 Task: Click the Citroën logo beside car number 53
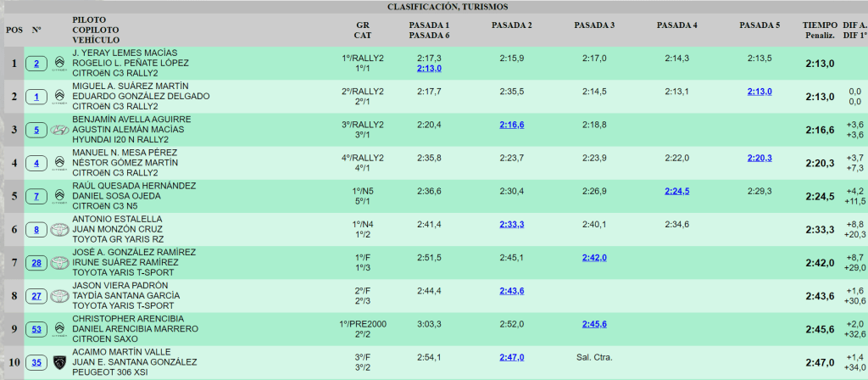pos(59,329)
